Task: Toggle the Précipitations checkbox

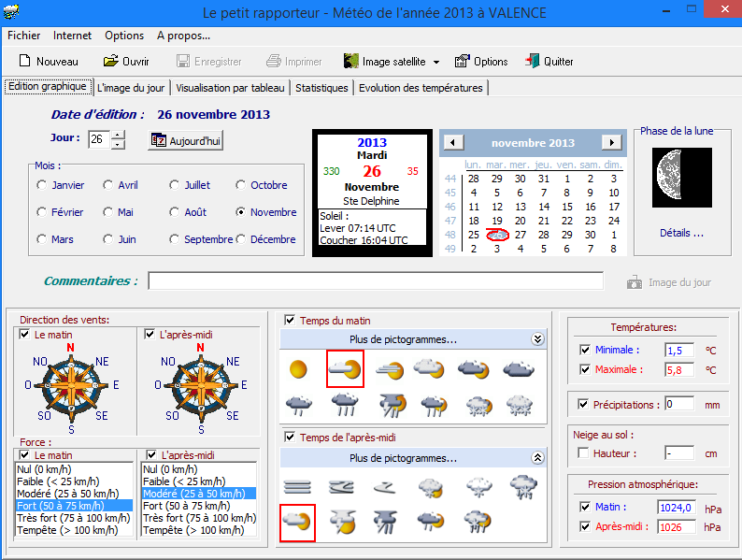Action: pyautogui.click(x=583, y=404)
